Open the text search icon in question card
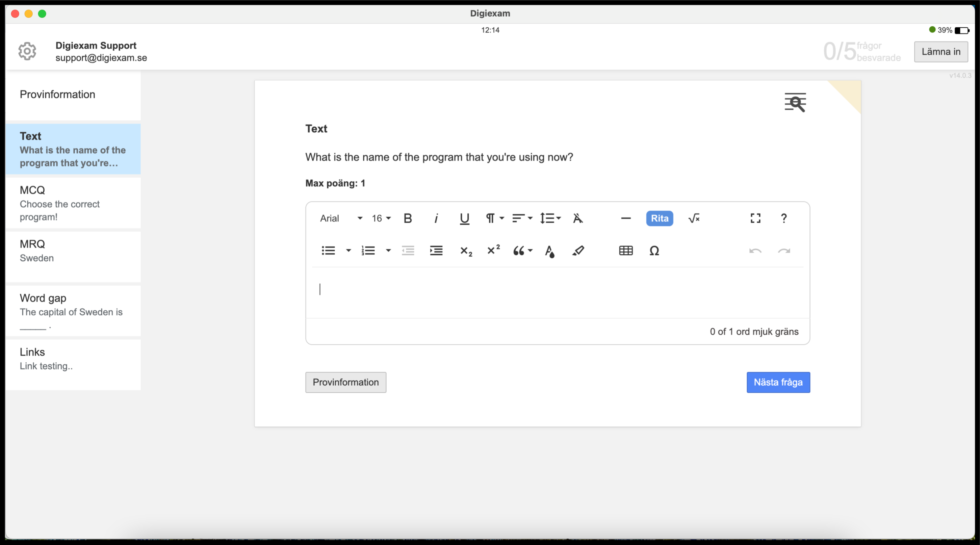 (x=795, y=102)
